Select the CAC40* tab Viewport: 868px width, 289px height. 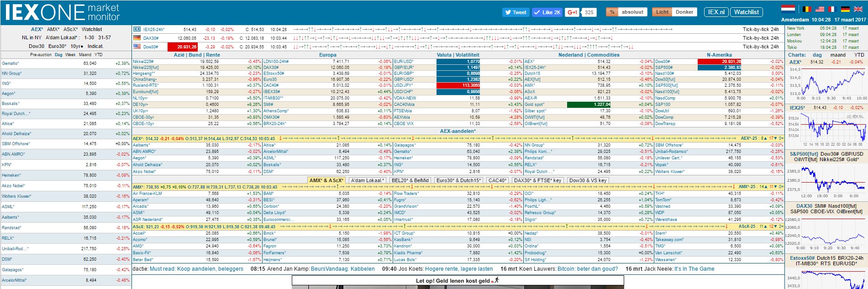point(498,180)
